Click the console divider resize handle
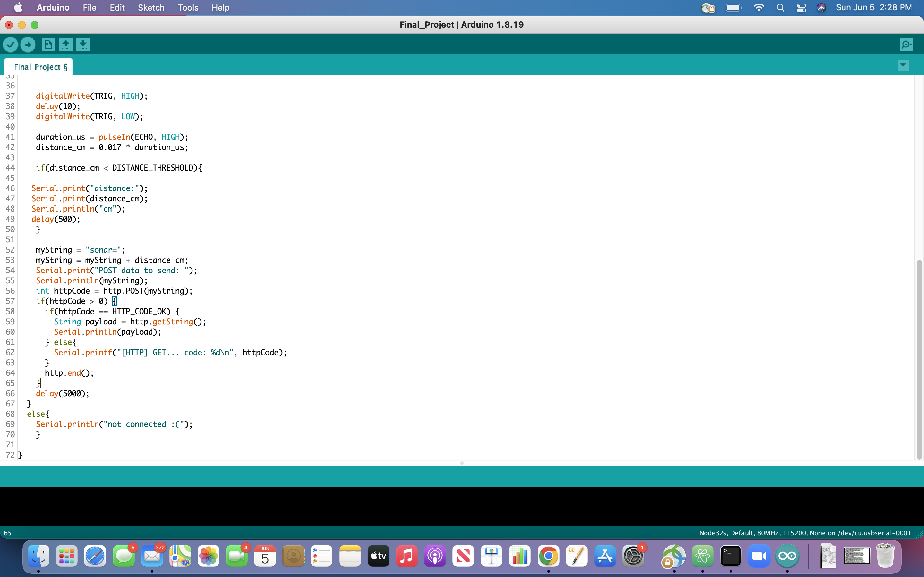The height and width of the screenshot is (577, 924). (462, 463)
